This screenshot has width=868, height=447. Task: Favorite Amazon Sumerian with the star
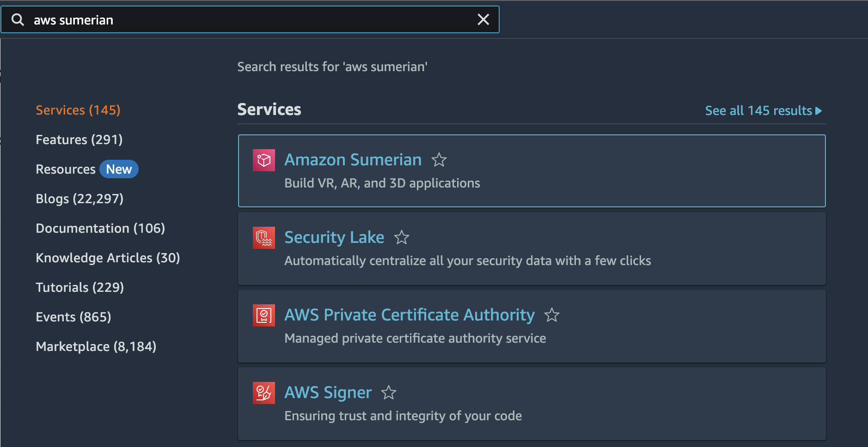[x=439, y=160]
